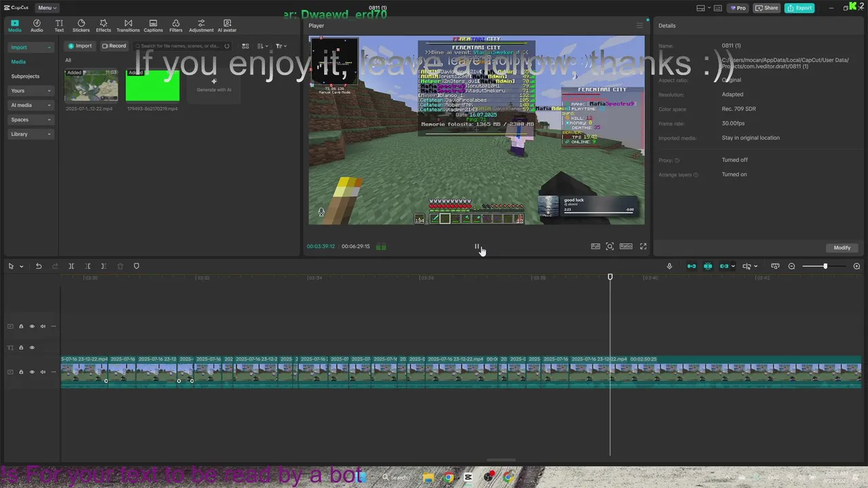
Task: Mute the top video track
Action: coord(43,327)
